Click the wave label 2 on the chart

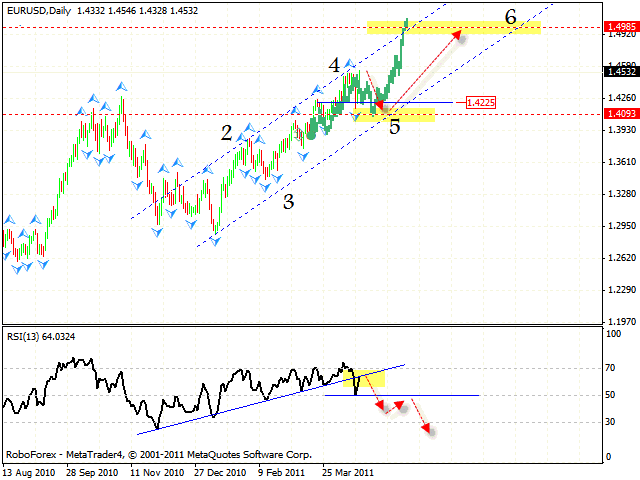click(227, 133)
